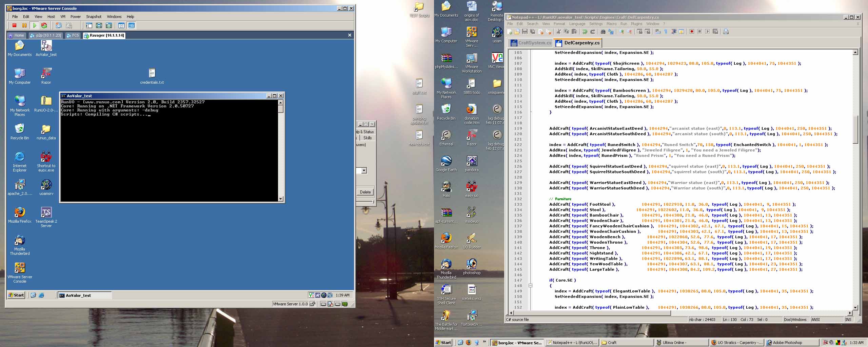Screen dimensions: 868x347
Task: Select the Razor icon on the guest desktop
Action: [46, 76]
